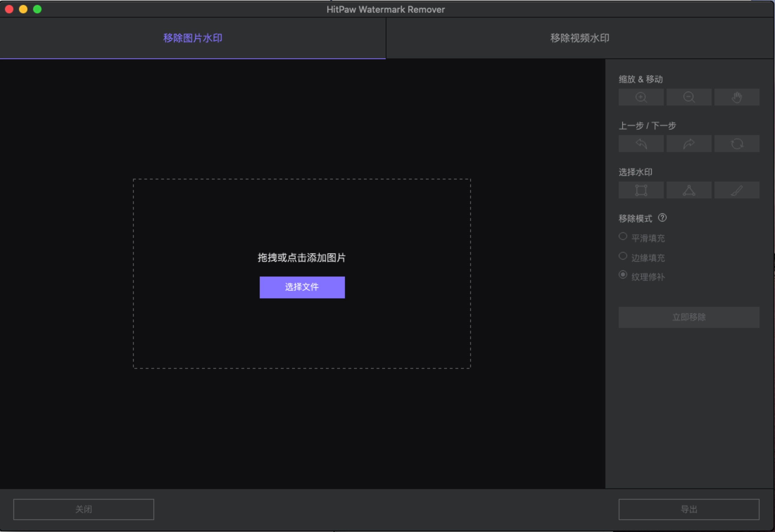Click the red close window button
775x532 pixels.
point(9,9)
